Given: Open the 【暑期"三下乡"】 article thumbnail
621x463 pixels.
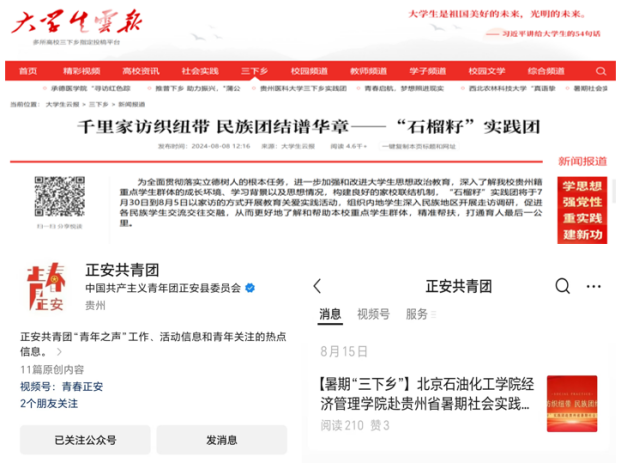Looking at the screenshot, I should [x=571, y=404].
